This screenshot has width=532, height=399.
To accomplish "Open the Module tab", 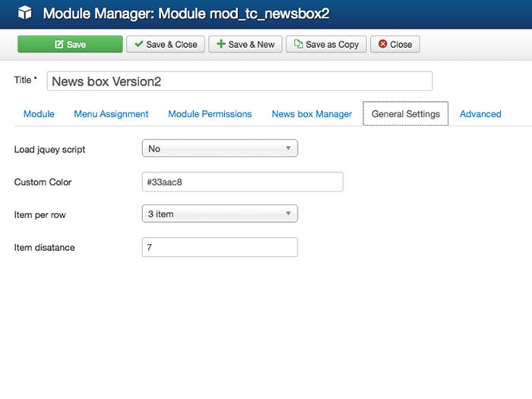I will click(x=39, y=114).
